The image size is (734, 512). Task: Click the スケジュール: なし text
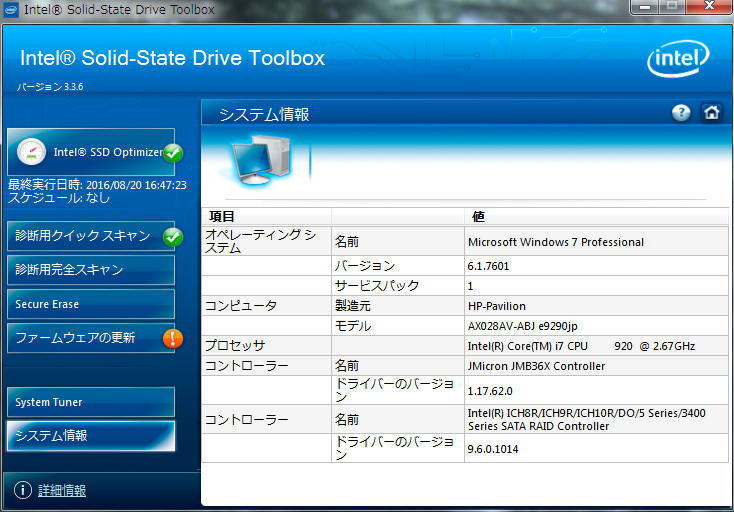[x=59, y=198]
